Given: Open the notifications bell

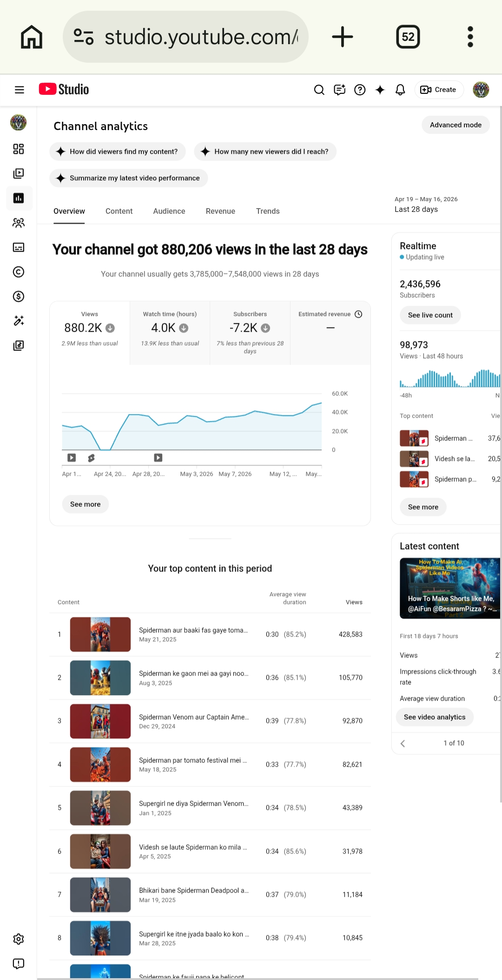Looking at the screenshot, I should (400, 90).
